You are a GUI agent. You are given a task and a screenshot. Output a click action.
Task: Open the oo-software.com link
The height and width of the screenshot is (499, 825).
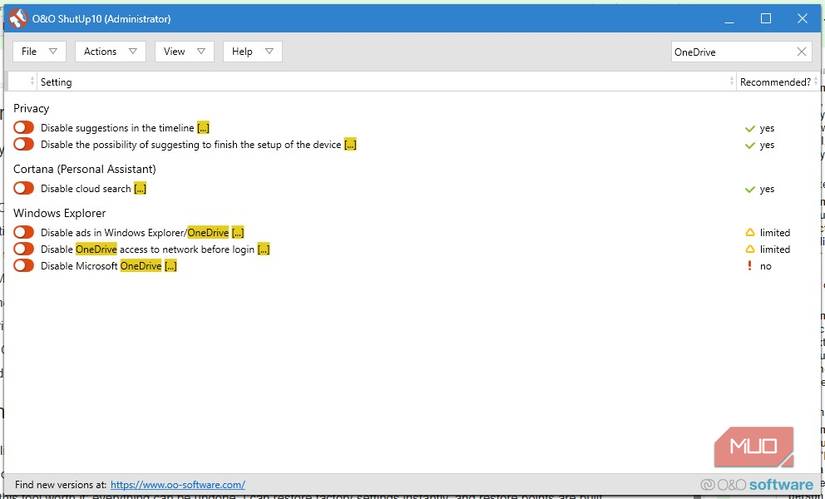click(178, 485)
